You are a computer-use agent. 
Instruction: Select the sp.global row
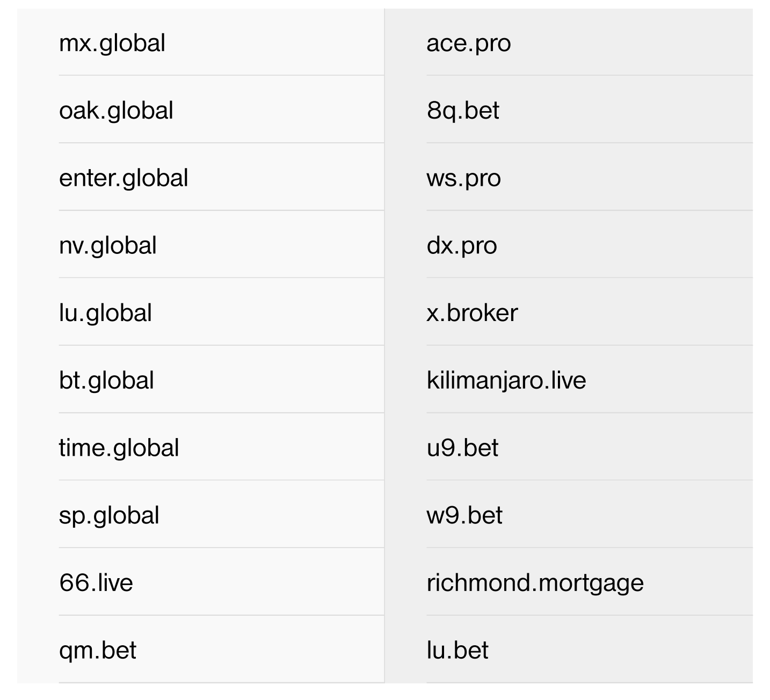(109, 515)
